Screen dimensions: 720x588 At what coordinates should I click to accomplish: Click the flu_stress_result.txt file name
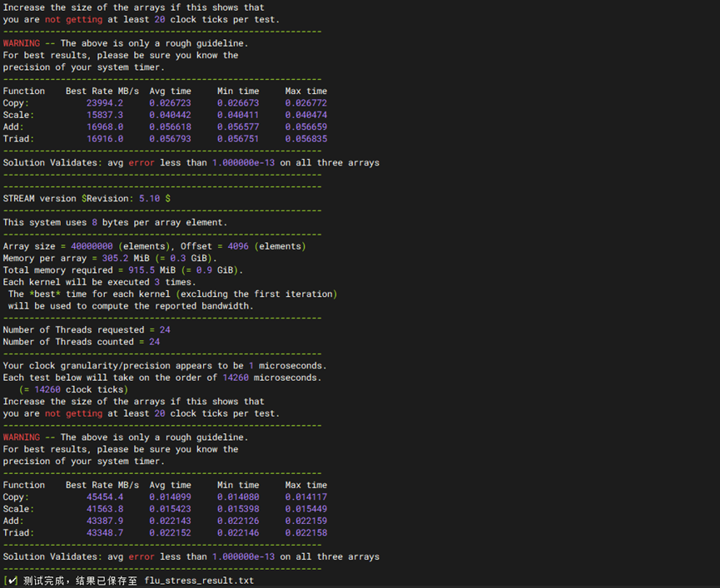199,581
